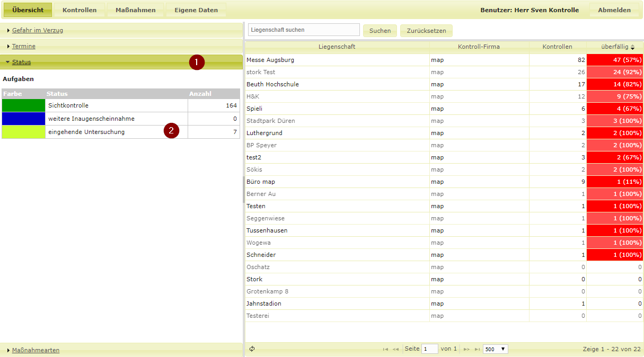
Task: Click the next page pager icon
Action: coord(466,349)
